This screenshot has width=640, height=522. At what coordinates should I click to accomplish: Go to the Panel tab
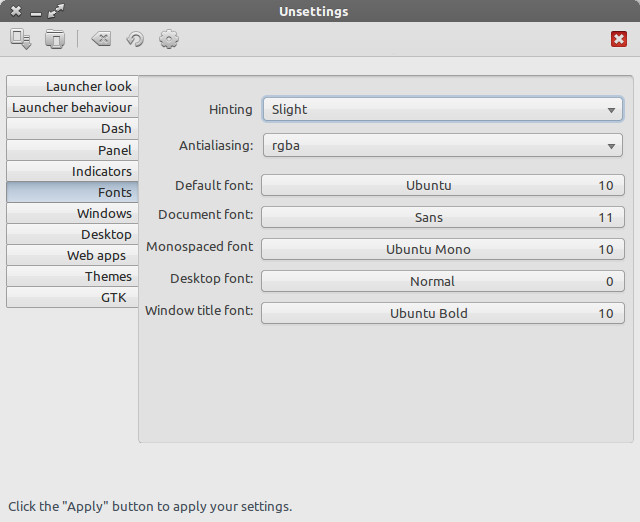(x=73, y=150)
